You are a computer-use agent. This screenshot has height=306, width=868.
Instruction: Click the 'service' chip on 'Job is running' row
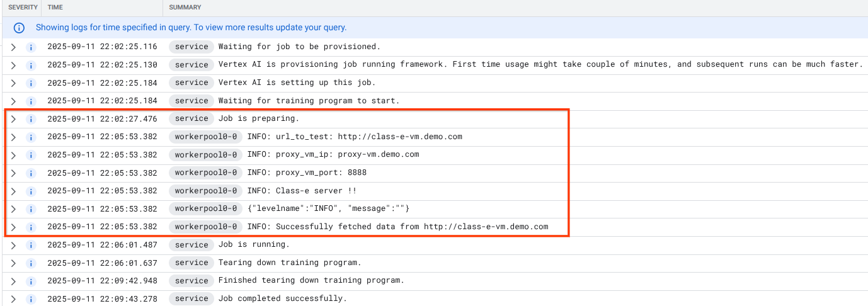point(191,245)
